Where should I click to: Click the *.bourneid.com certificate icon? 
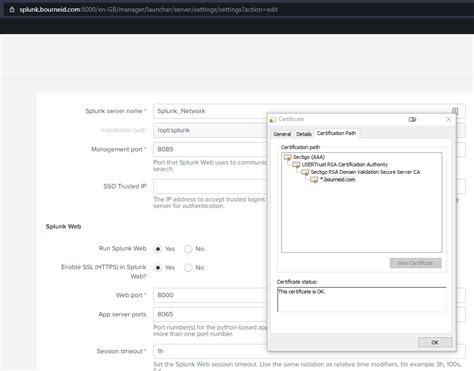[314, 180]
